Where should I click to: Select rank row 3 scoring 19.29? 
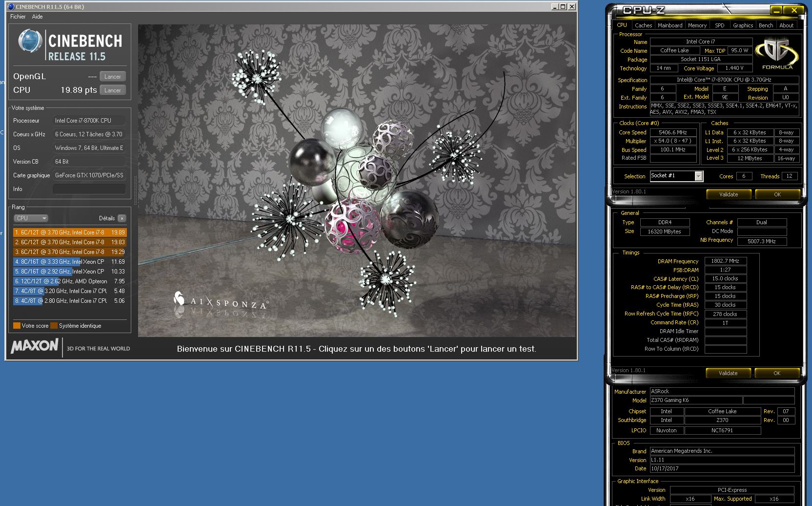tap(70, 252)
